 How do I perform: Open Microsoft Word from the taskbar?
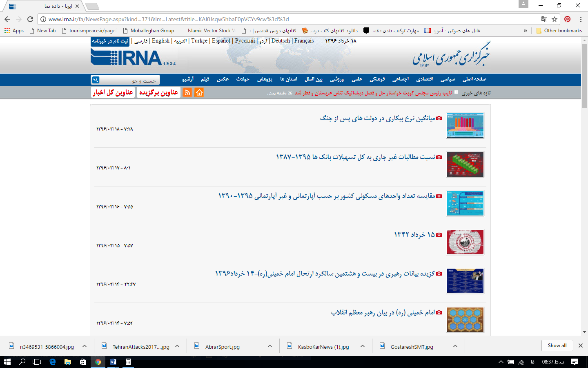[113, 362]
